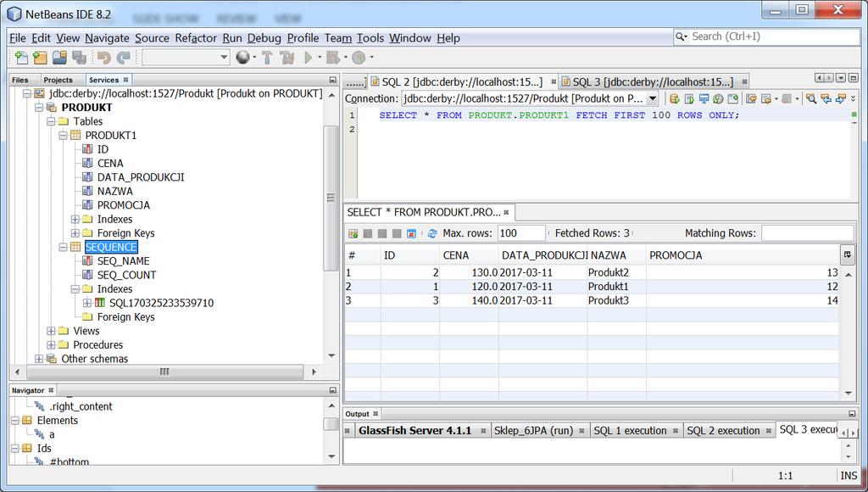Click the Open Project toolbar icon
The image size is (868, 492).
tap(59, 57)
